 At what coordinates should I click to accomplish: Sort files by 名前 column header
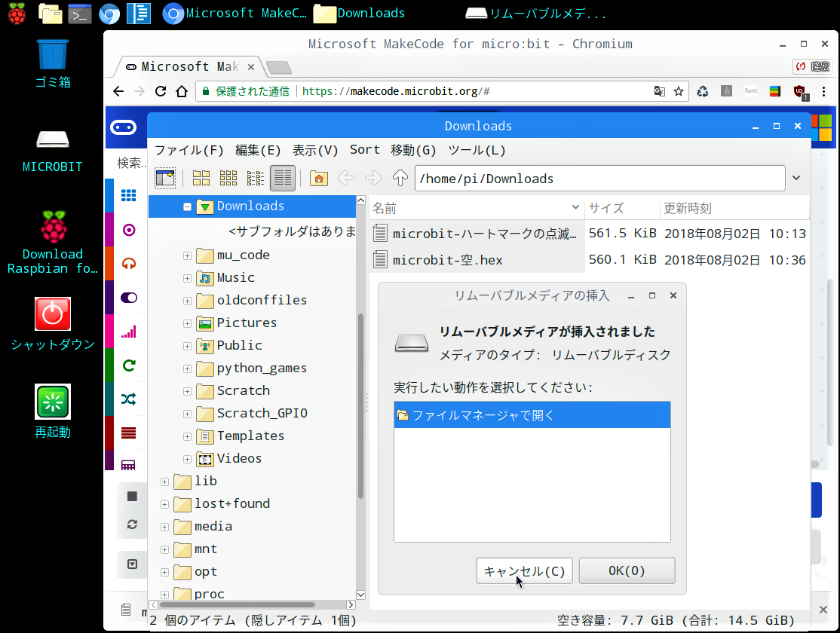click(476, 208)
